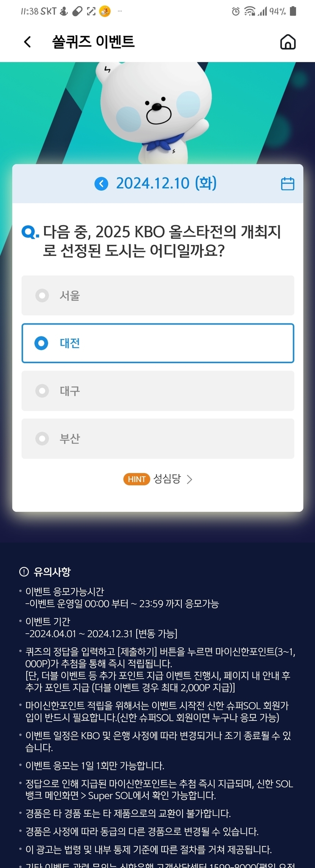Image resolution: width=315 pixels, height=868 pixels.
Task: Tap the 성심당 hint link
Action: [167, 479]
